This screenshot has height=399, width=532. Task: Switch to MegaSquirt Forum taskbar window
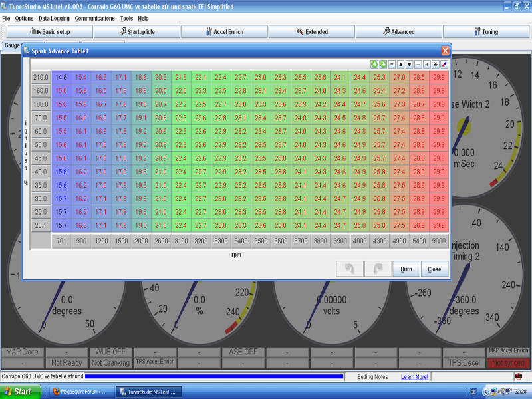pos(81,392)
